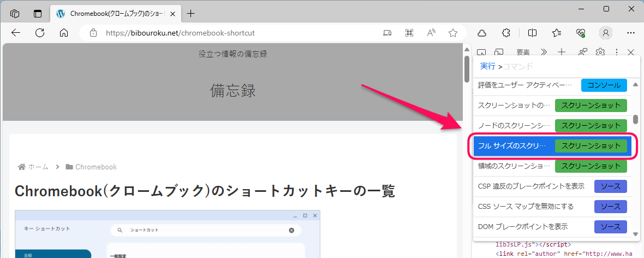Toggle the vertical tabs pane icon
Screen dimensions: 644x258
(x=38, y=14)
